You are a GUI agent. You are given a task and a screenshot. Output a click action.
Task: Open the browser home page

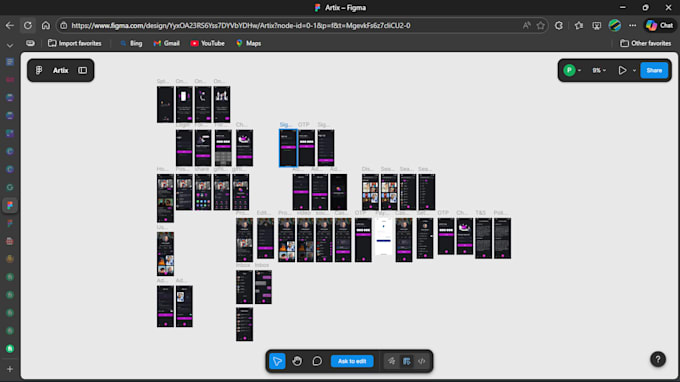46,26
